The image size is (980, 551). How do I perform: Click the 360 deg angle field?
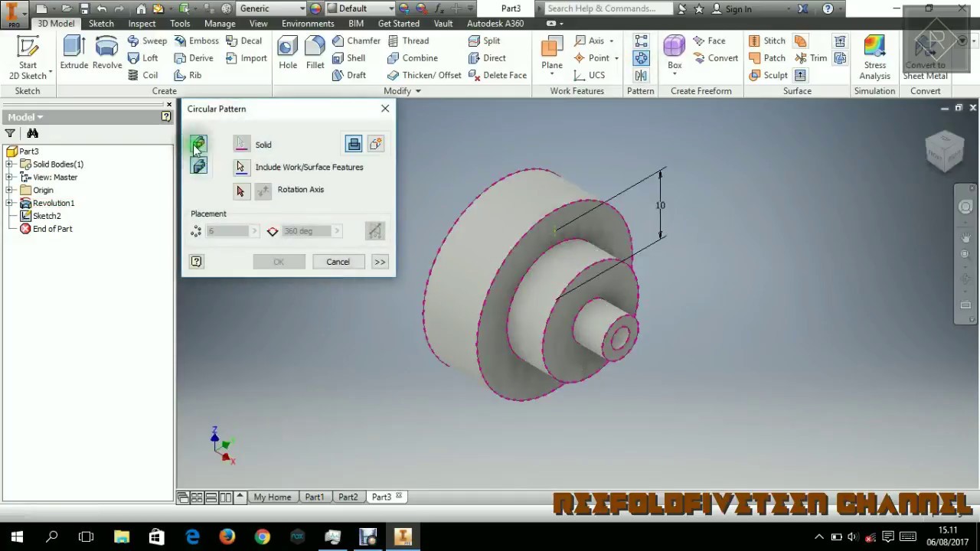(305, 231)
